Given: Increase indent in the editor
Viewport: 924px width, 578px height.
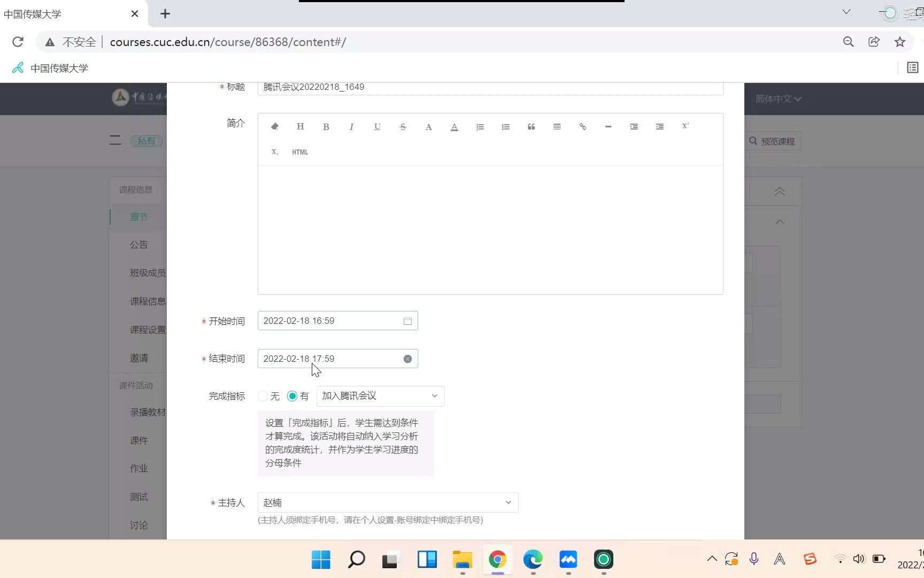Looking at the screenshot, I should [634, 127].
